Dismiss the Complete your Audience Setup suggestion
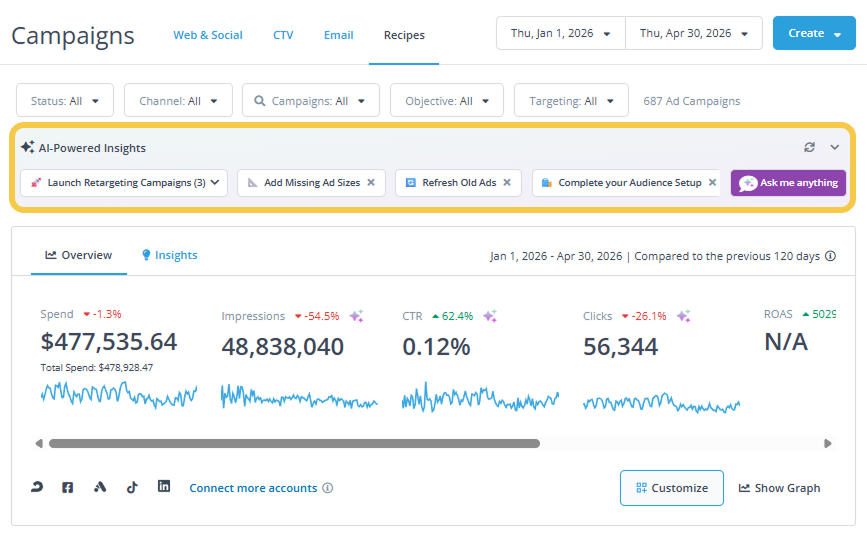 712,182
